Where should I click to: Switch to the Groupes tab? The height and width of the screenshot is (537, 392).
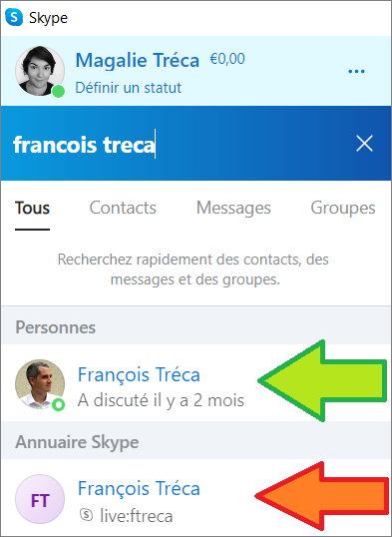pyautogui.click(x=343, y=208)
